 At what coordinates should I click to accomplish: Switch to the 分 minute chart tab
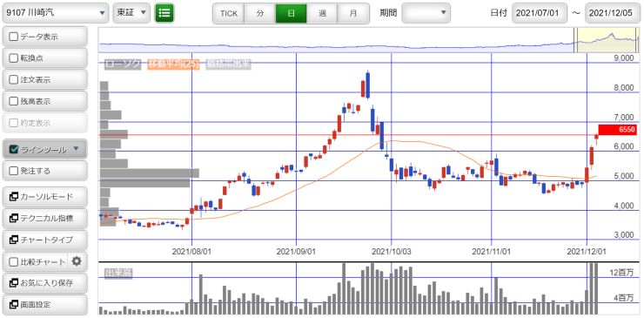[260, 14]
